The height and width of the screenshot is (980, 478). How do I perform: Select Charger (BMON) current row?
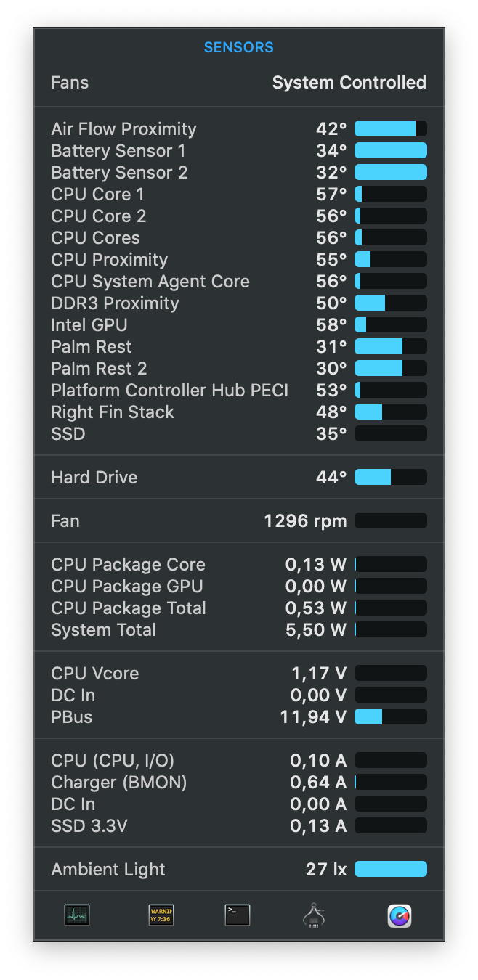tap(238, 783)
